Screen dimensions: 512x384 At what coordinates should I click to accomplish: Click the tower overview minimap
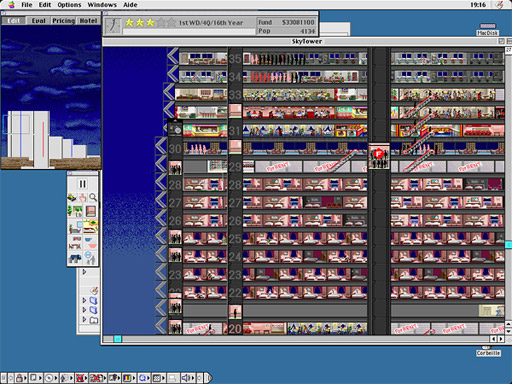(x=51, y=97)
